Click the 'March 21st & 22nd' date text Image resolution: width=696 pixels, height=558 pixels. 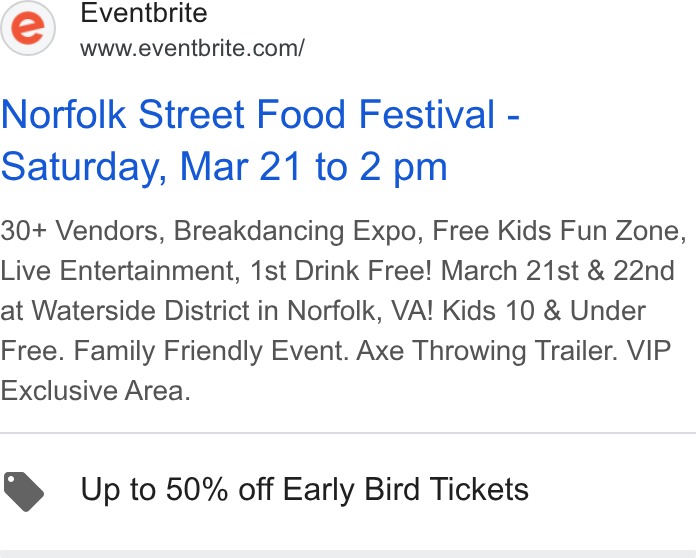tap(558, 271)
